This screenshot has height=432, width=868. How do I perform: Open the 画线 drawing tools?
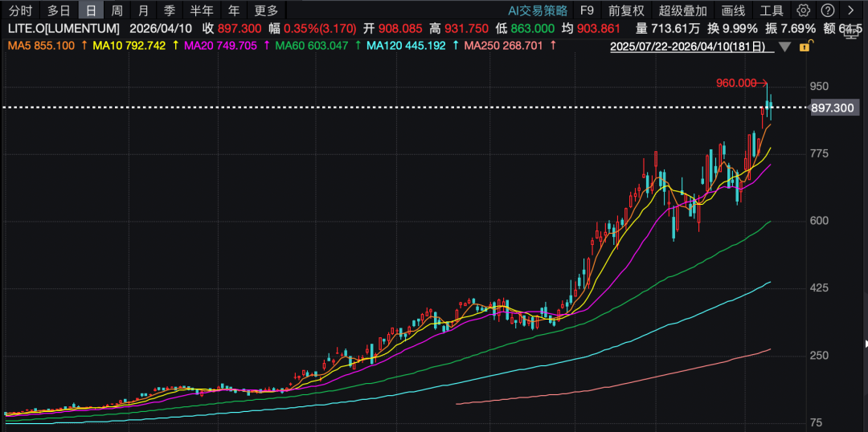click(733, 10)
